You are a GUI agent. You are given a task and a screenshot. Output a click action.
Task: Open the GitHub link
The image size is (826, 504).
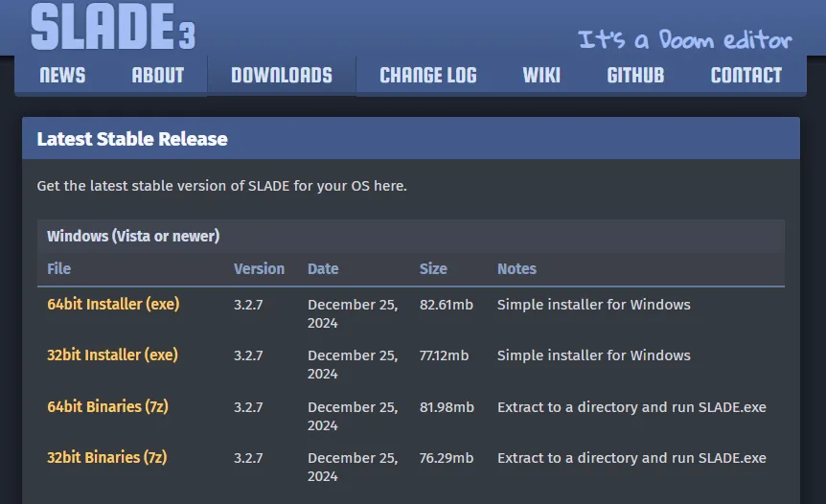635,76
